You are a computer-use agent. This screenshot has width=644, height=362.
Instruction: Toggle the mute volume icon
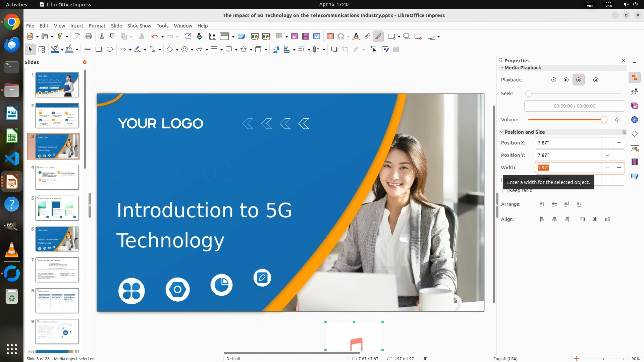pyautogui.click(x=618, y=120)
